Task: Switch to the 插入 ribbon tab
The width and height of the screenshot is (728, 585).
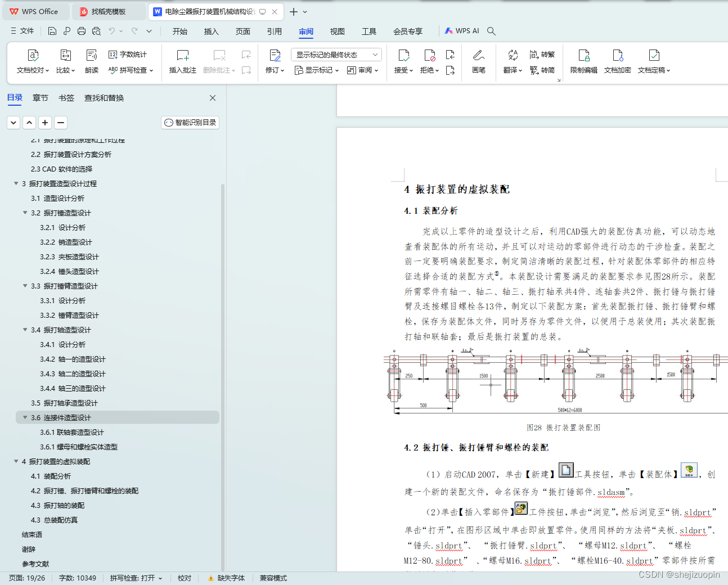Action: coord(212,31)
